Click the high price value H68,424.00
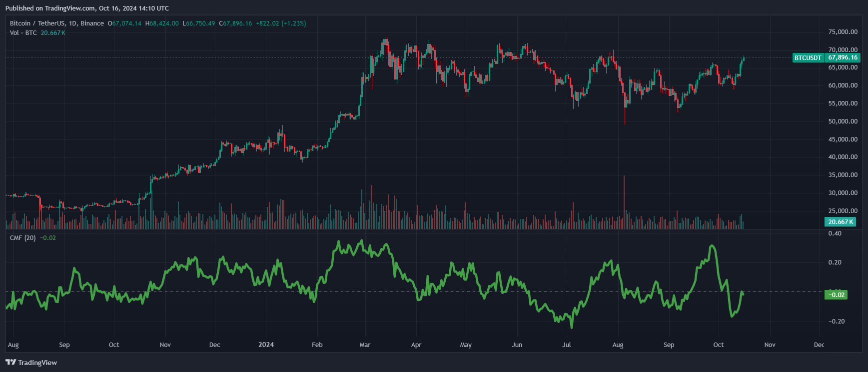The width and height of the screenshot is (868, 372). 162,23
